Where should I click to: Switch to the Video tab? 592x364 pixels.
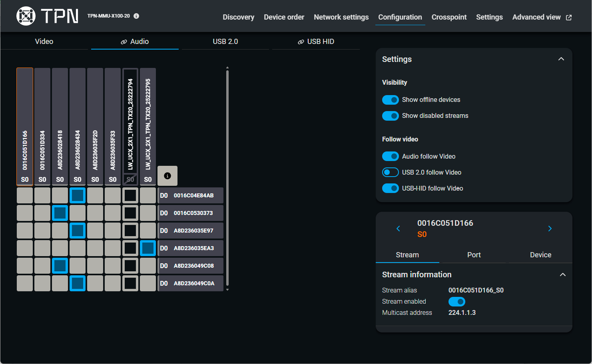pos(44,42)
